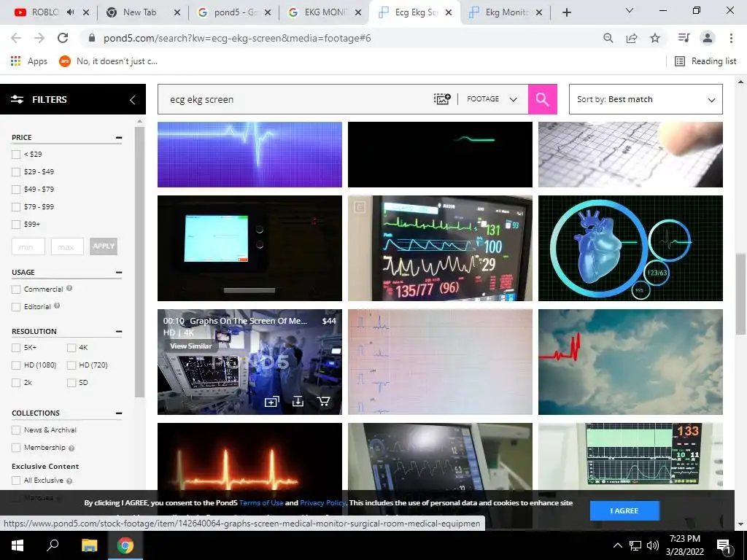
Task: Bookmark this page with star icon
Action: (x=655, y=38)
